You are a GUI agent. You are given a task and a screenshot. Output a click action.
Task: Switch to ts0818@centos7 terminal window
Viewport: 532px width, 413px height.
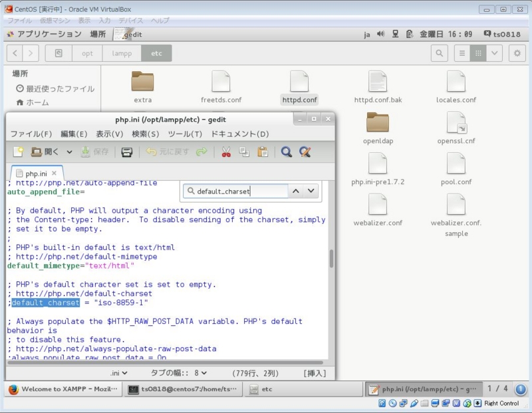point(183,389)
